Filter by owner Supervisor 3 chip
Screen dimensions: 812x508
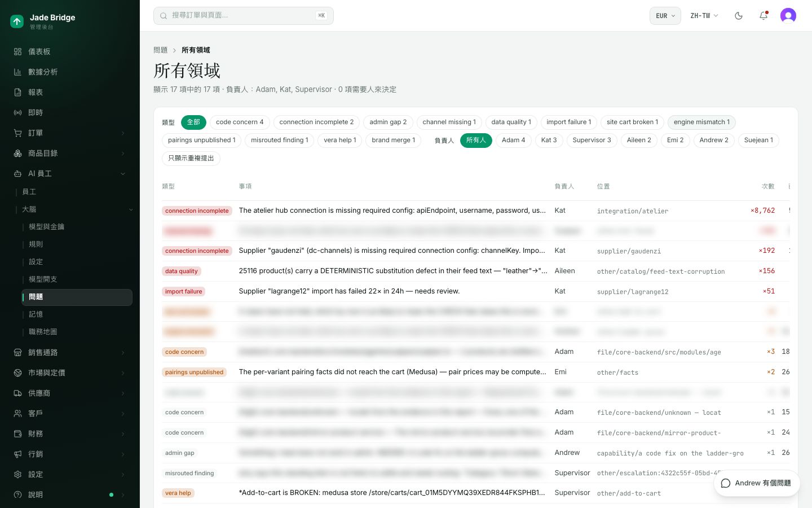tap(592, 140)
